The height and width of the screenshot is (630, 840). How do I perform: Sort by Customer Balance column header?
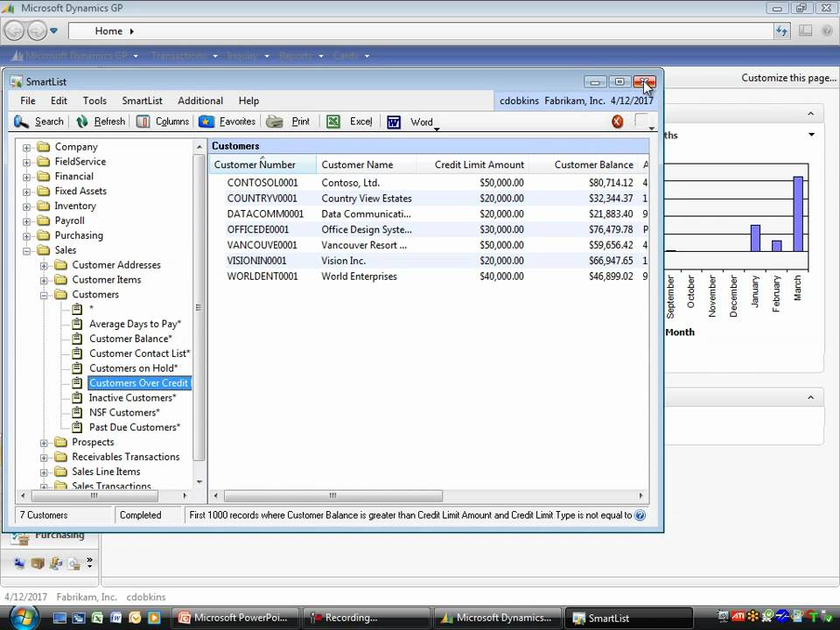pos(584,165)
